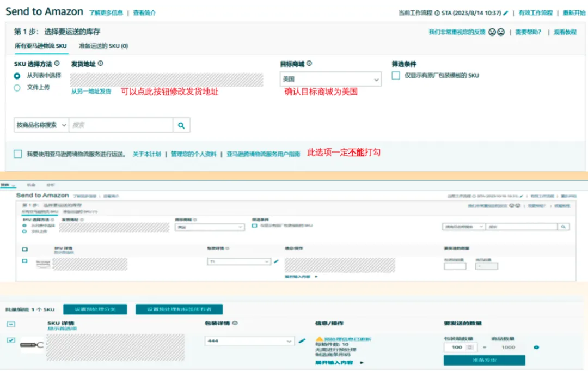Click info icon next to SKU 选择方法
This screenshot has height=371, width=588.
[57, 64]
